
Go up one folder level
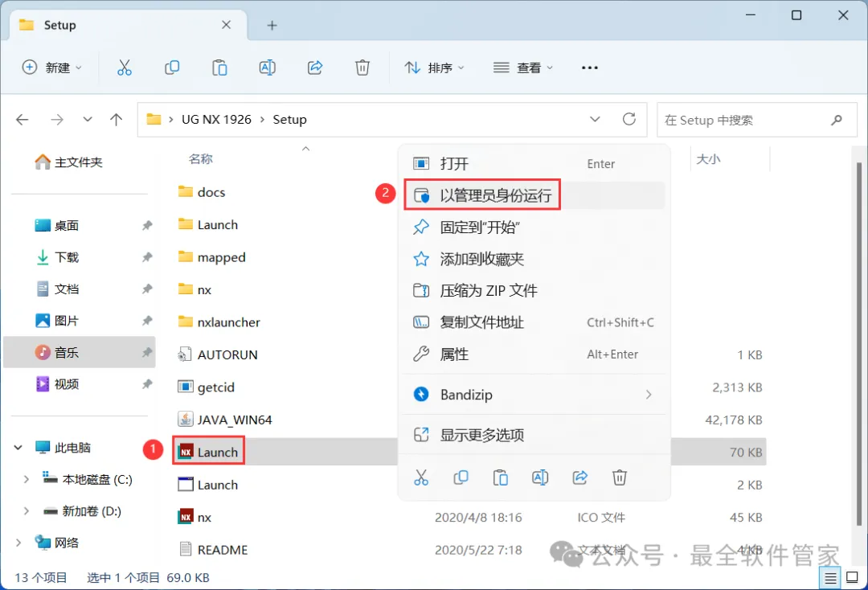coord(117,120)
